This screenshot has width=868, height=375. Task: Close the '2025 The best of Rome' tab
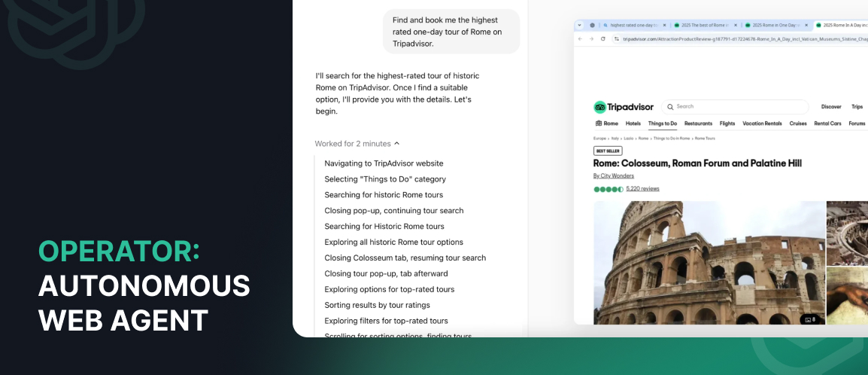(736, 25)
